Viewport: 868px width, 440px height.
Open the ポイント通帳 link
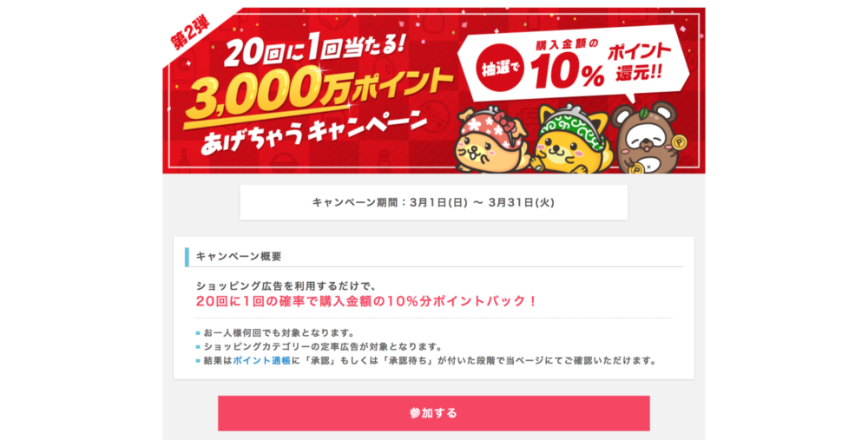(x=261, y=361)
